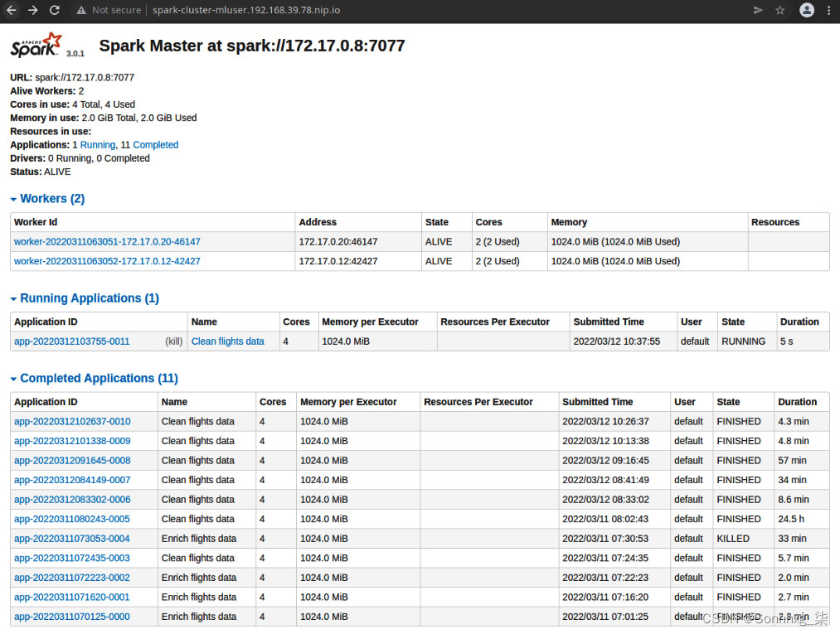Open the Clean flights data application UI link
The width and height of the screenshot is (840, 634).
click(x=228, y=341)
